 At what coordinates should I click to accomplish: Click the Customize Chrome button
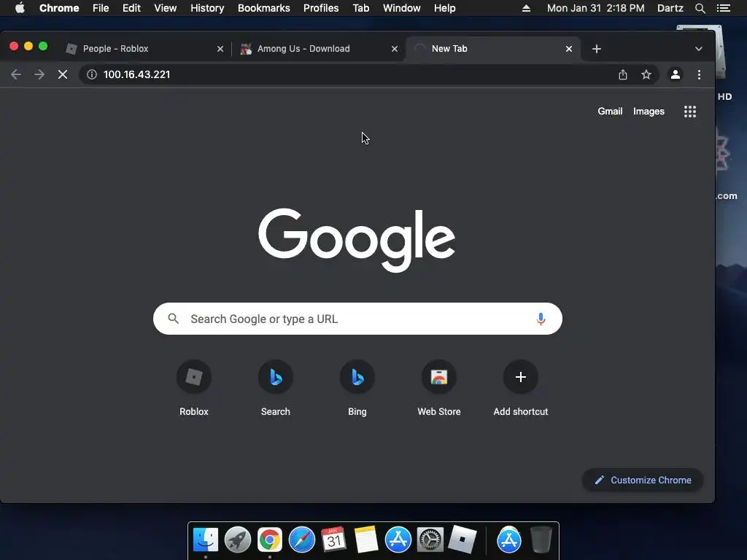[643, 480]
